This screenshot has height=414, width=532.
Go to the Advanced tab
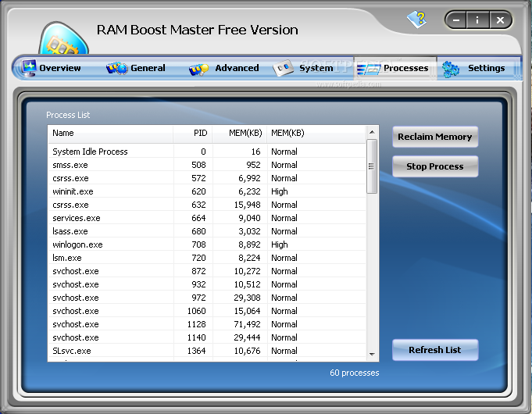[224, 68]
